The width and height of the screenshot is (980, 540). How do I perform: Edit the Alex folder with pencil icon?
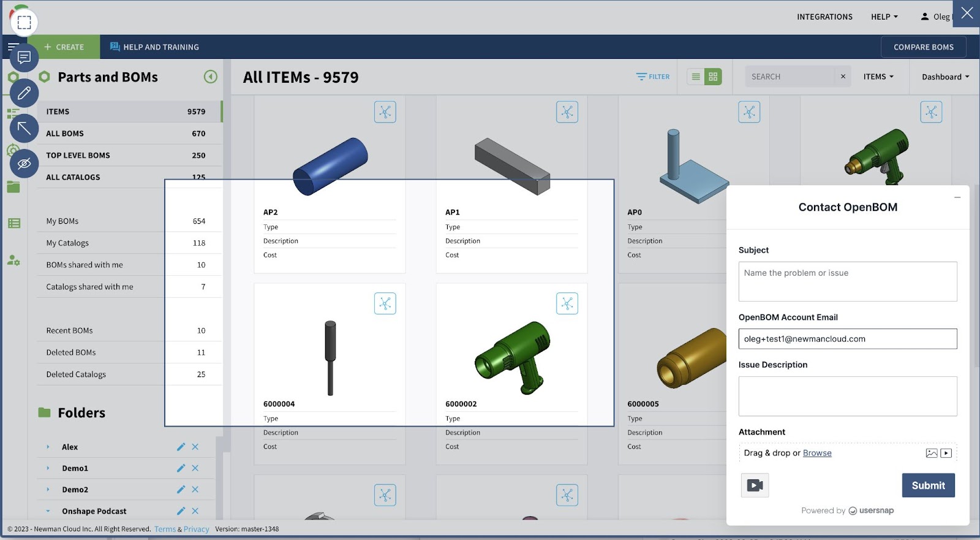coord(181,447)
